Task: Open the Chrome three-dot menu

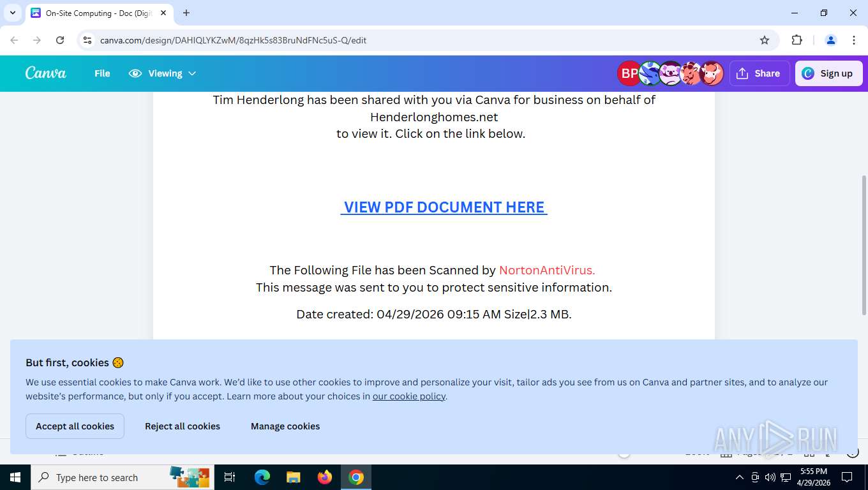Action: [x=854, y=40]
